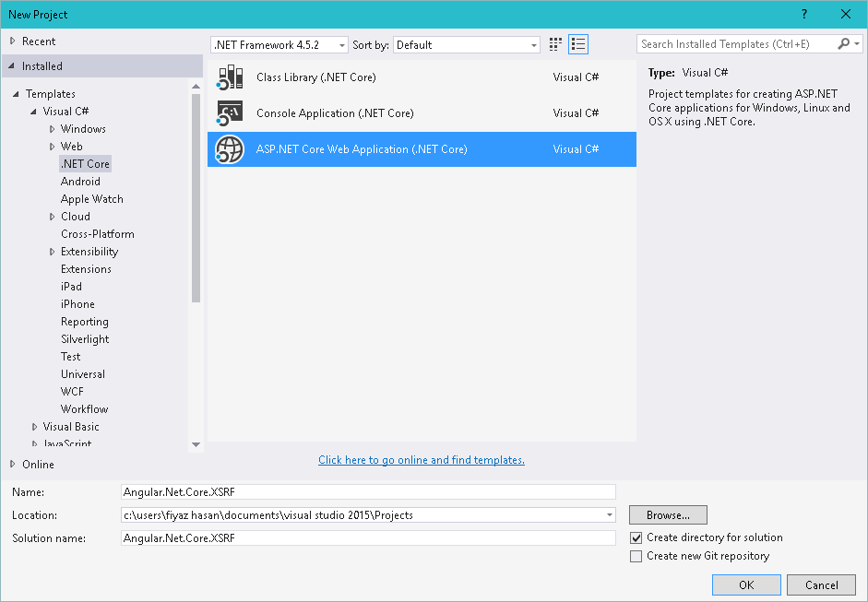868x602 pixels.
Task: Select the Console Application (.NET Core) icon
Action: (231, 113)
